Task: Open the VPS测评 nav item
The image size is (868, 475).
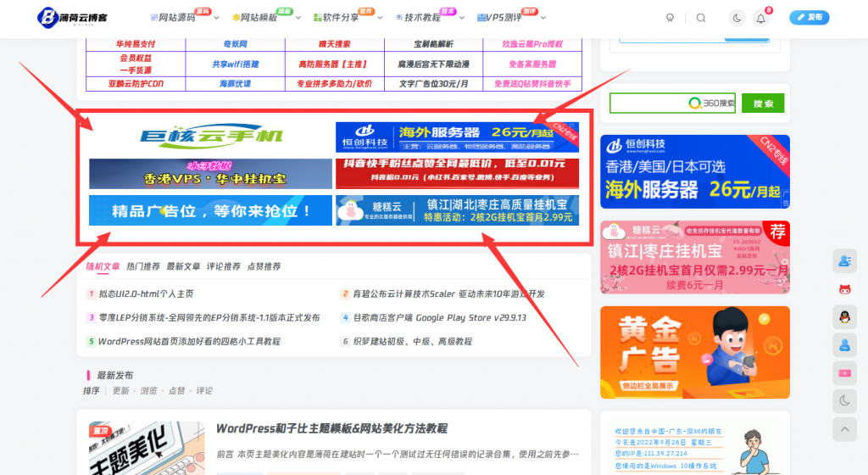Action: click(x=499, y=18)
